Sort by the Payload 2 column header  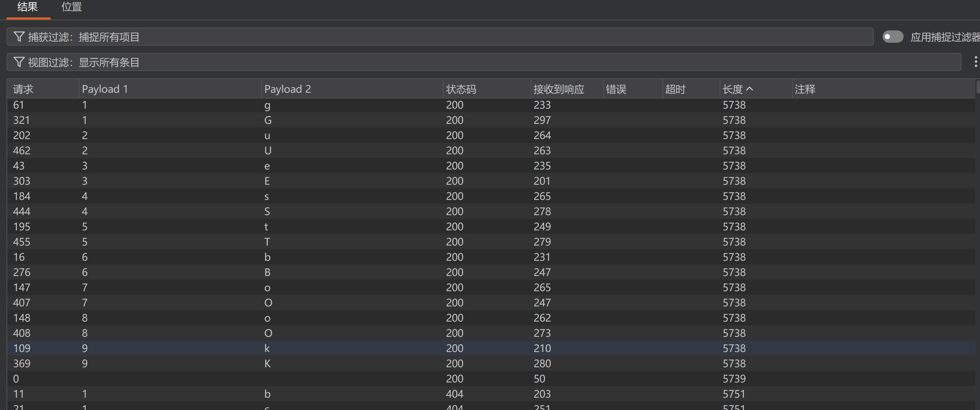352,89
